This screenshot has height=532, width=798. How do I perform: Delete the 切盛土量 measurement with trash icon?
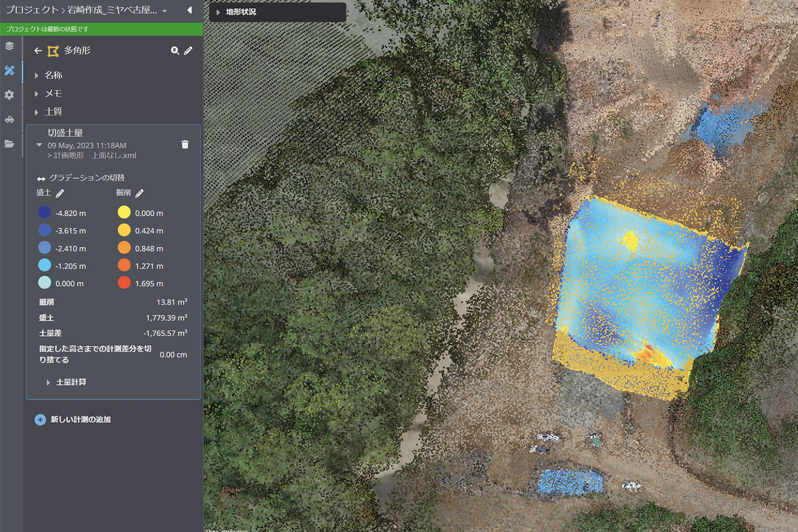pos(185,145)
